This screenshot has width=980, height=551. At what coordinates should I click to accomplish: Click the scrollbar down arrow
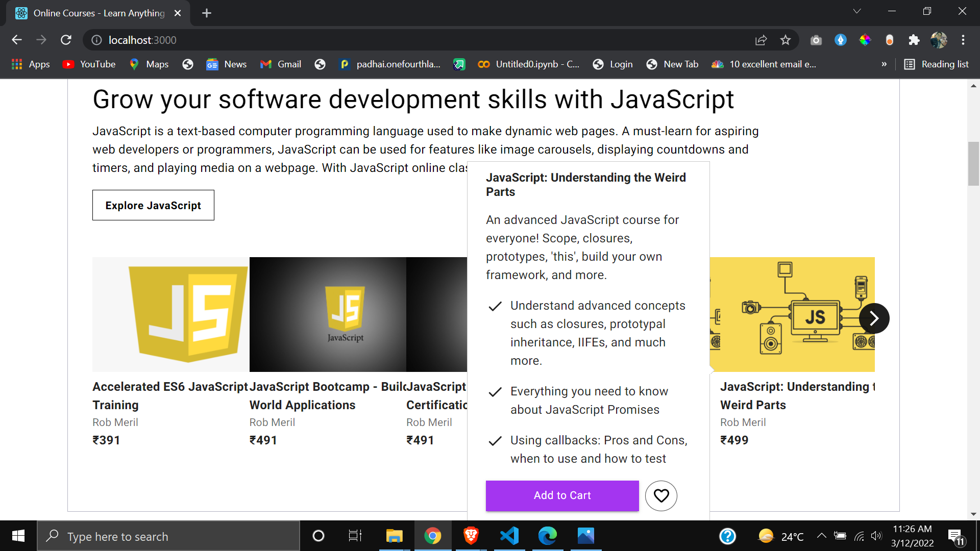pos(973,514)
